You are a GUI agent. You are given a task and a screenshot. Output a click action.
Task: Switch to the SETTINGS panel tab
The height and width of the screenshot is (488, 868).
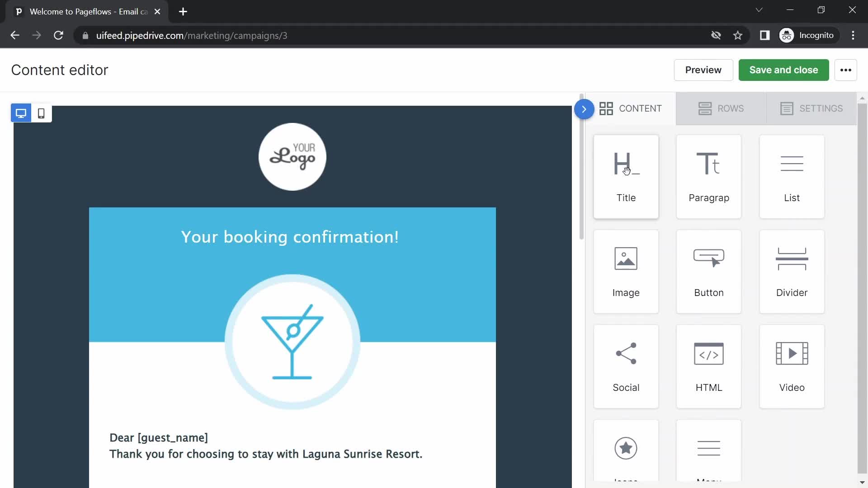[812, 108]
